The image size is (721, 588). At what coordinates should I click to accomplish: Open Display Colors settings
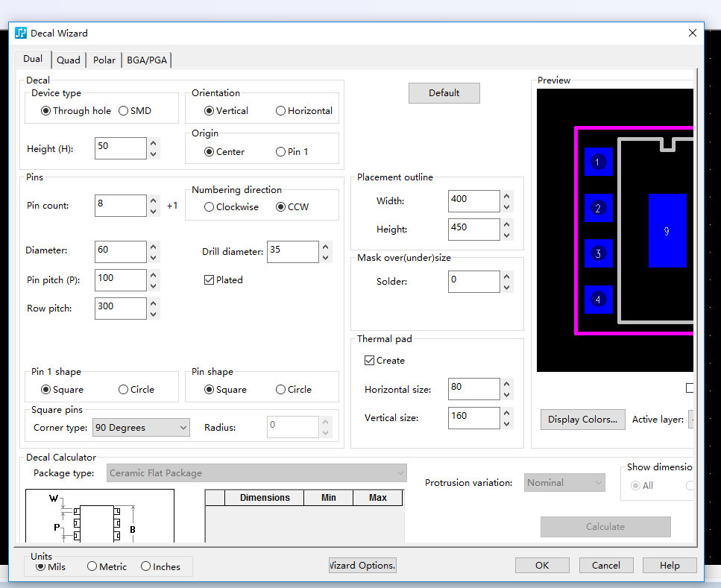582,420
